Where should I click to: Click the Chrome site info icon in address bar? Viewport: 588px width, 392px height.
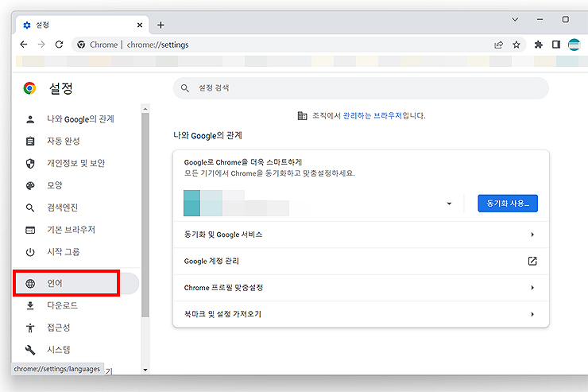[81, 45]
